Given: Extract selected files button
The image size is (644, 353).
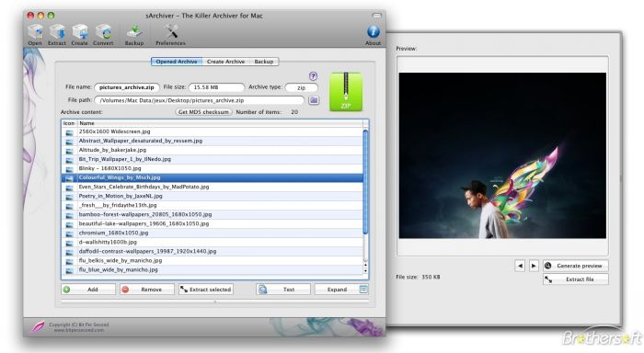Looking at the screenshot, I should [x=206, y=290].
